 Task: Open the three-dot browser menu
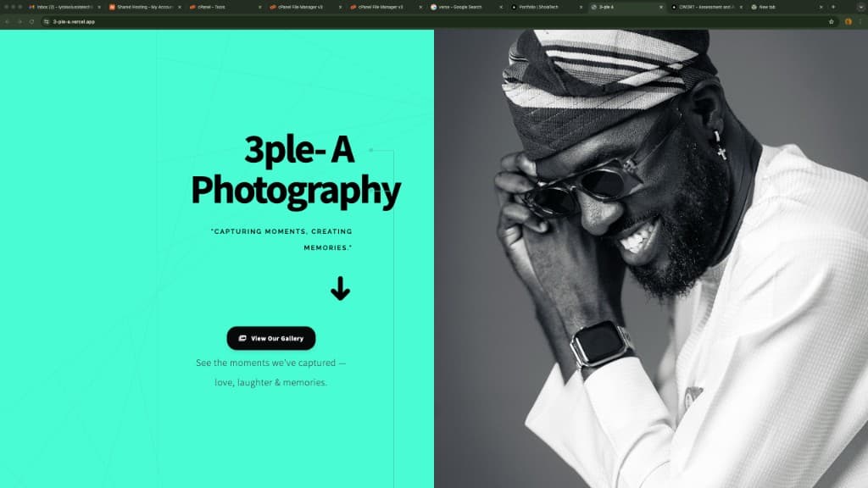[x=859, y=23]
